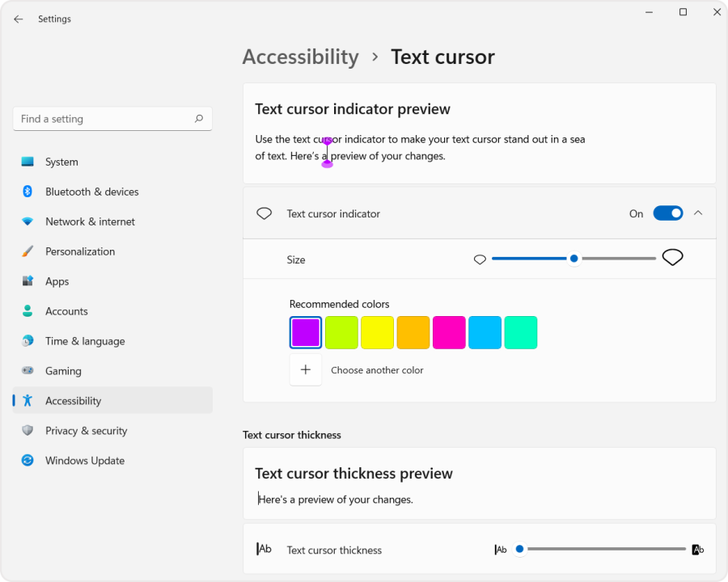728x582 pixels.
Task: Click the Find a setting search box
Action: [x=112, y=118]
